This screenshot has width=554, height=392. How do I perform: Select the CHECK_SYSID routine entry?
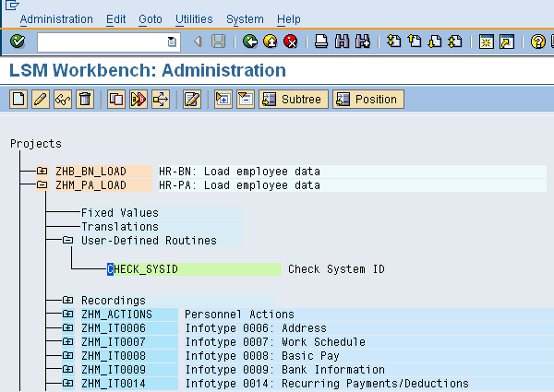tap(143, 269)
